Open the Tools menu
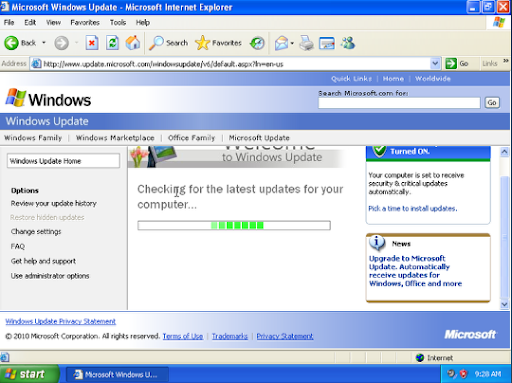The height and width of the screenshot is (383, 512). pos(118,22)
